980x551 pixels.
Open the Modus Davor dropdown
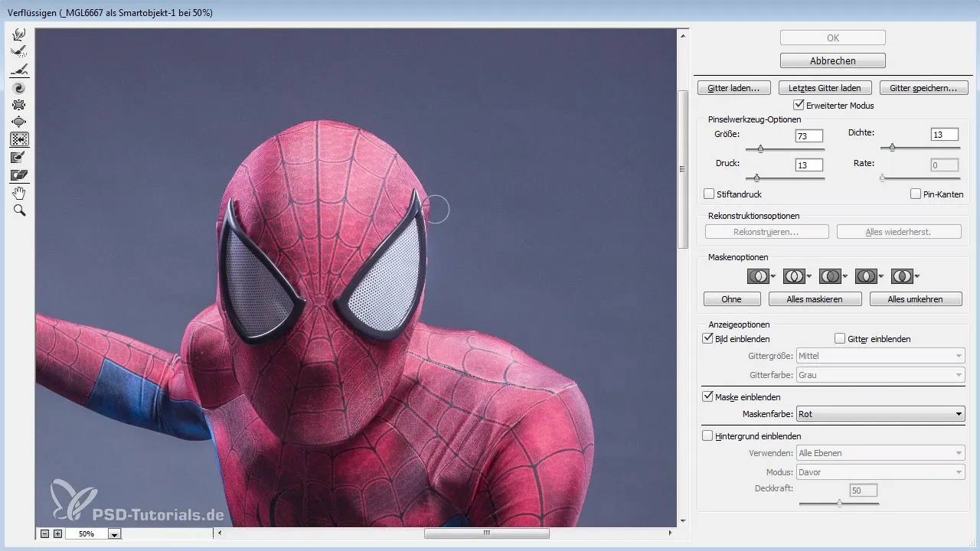click(x=880, y=472)
